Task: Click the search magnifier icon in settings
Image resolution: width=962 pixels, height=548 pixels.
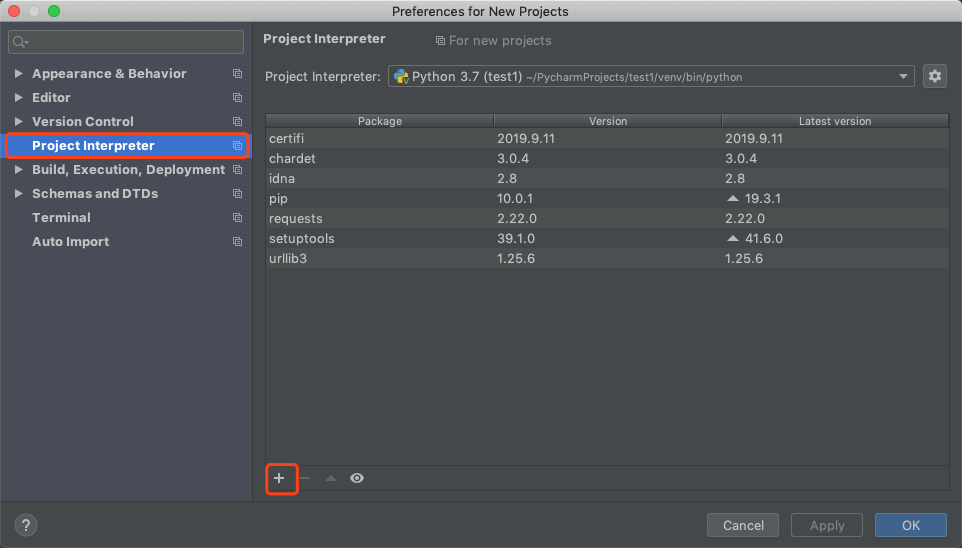Action: 20,42
